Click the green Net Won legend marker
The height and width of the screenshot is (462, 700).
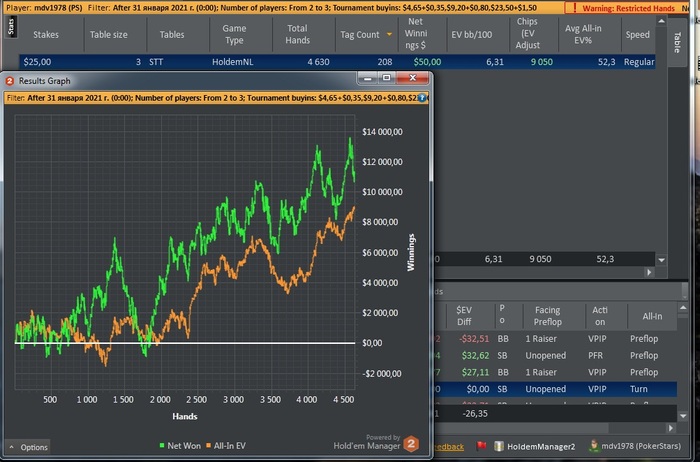click(162, 445)
